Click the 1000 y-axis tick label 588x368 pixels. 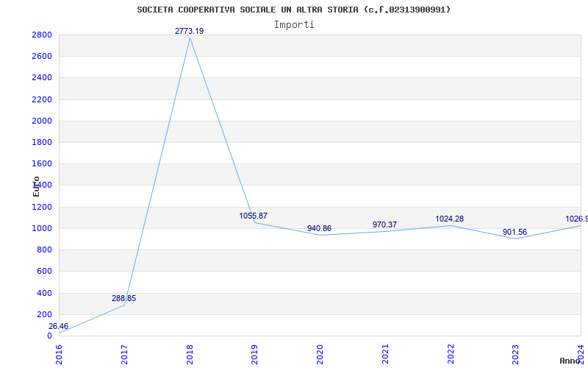tap(42, 228)
